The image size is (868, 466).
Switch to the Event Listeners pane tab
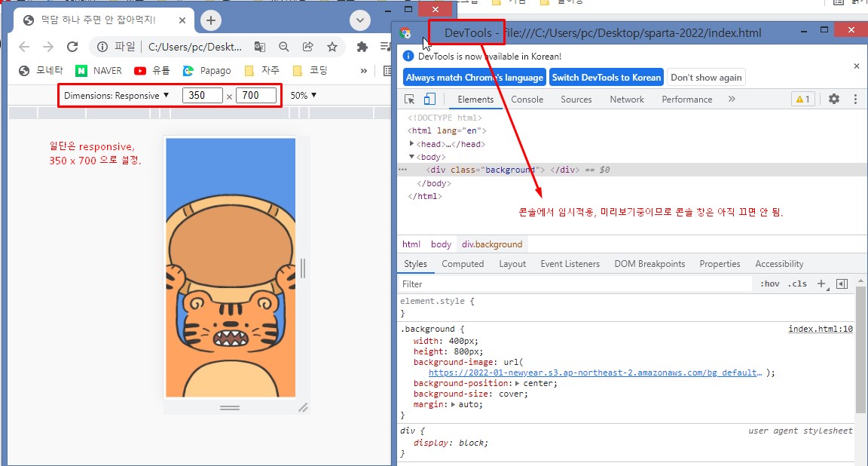(570, 264)
